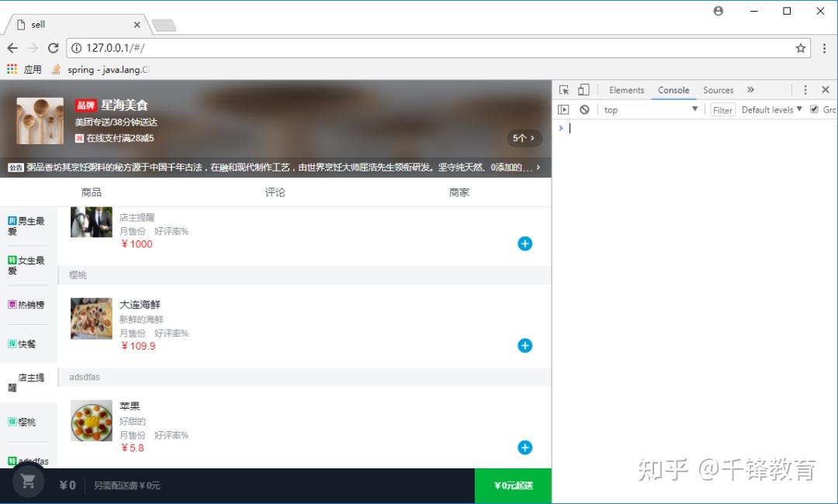Screen dimensions: 838x504
Task: Open the Default levels dropdown
Action: coord(770,109)
